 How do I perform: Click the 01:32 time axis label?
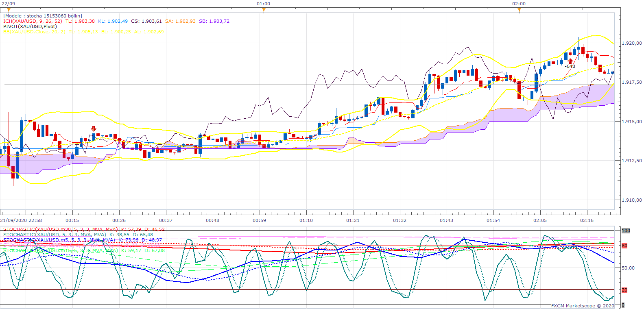tap(399, 220)
